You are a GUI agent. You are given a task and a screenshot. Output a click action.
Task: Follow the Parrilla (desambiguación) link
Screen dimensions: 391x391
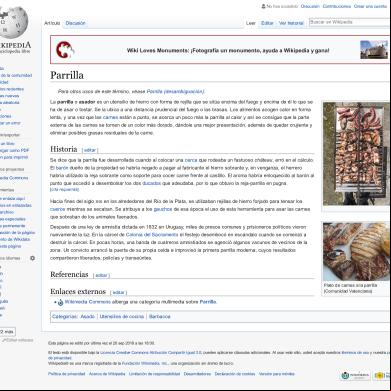(x=175, y=91)
